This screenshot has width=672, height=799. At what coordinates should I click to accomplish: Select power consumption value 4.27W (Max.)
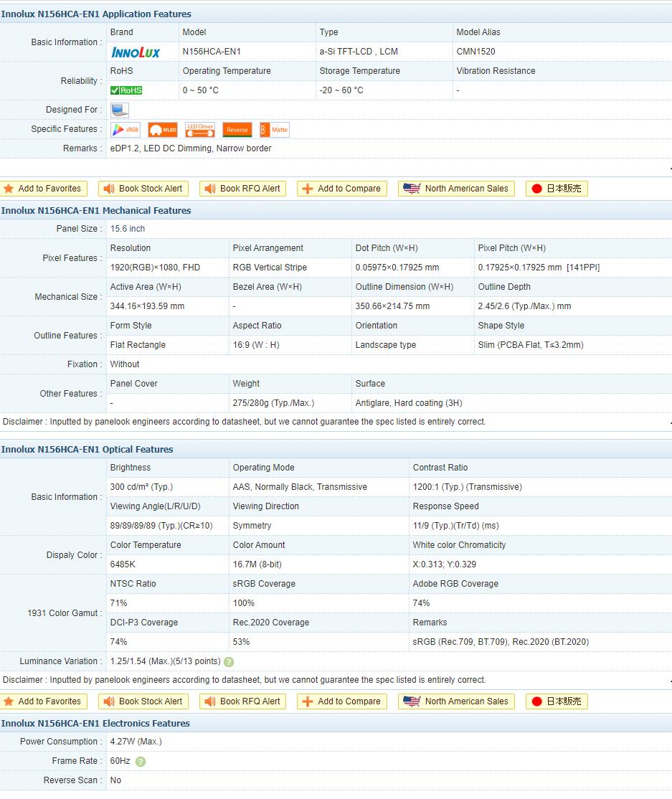(x=136, y=742)
